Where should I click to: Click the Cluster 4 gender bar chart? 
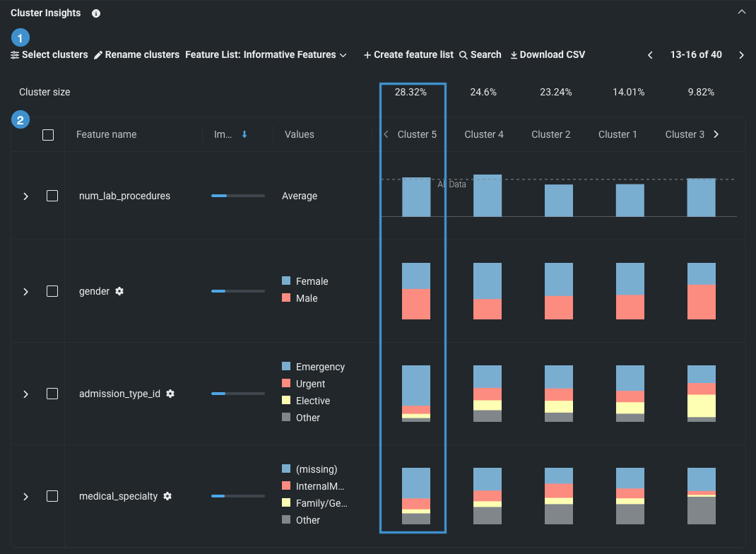point(488,291)
